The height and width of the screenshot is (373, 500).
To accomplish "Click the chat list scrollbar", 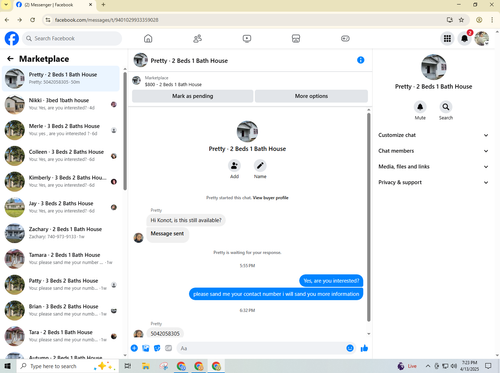I will coord(125,131).
